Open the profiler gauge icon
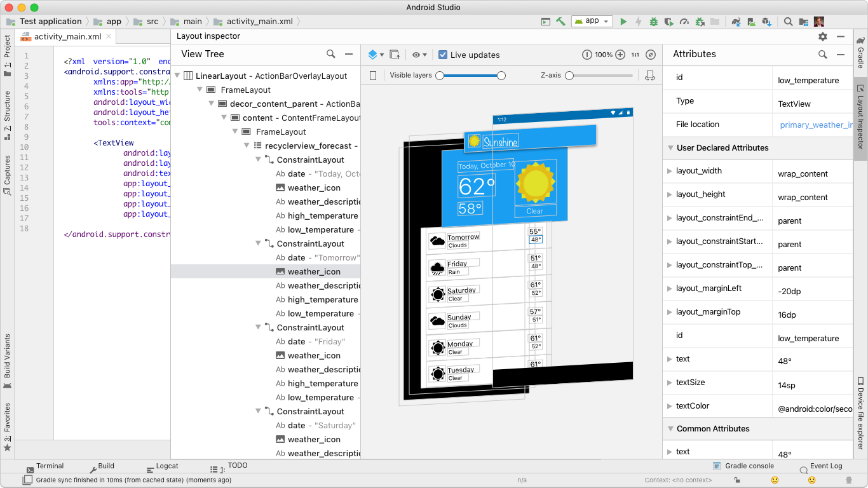The height and width of the screenshot is (488, 868). [x=684, y=22]
